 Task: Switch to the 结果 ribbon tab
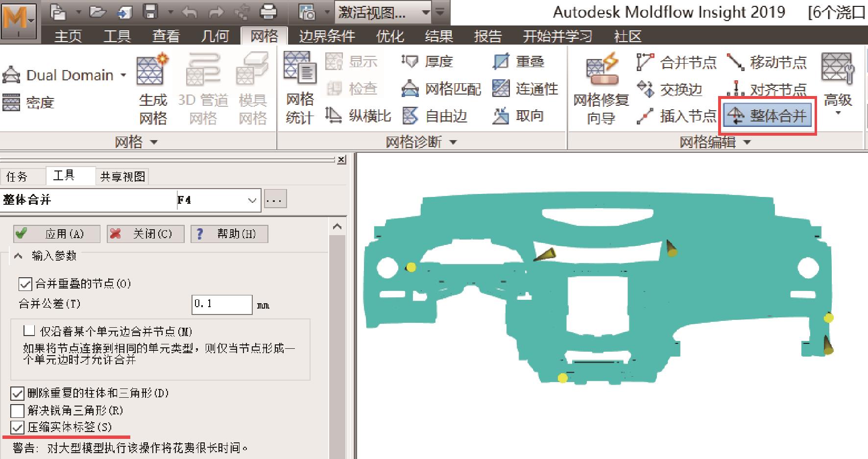439,36
